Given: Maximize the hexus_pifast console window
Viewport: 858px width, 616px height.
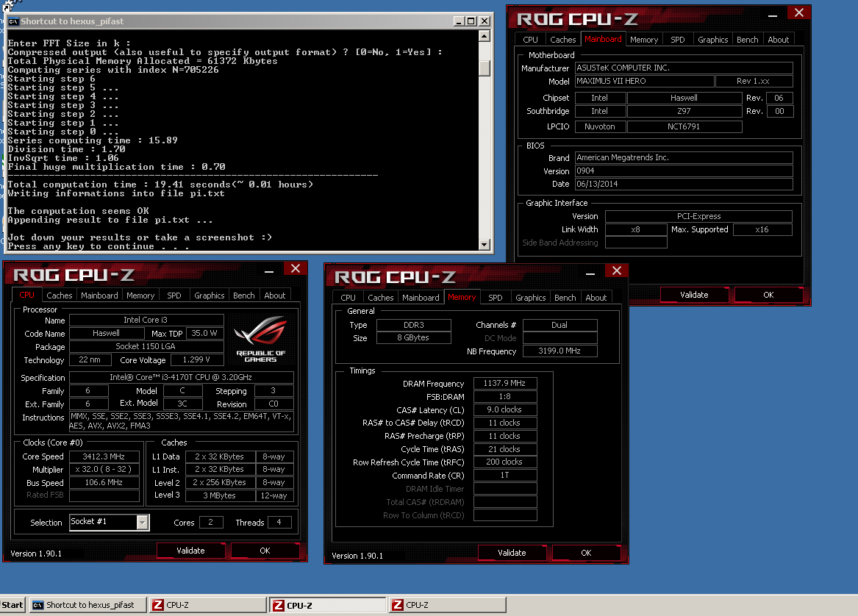Looking at the screenshot, I should click(x=471, y=21).
